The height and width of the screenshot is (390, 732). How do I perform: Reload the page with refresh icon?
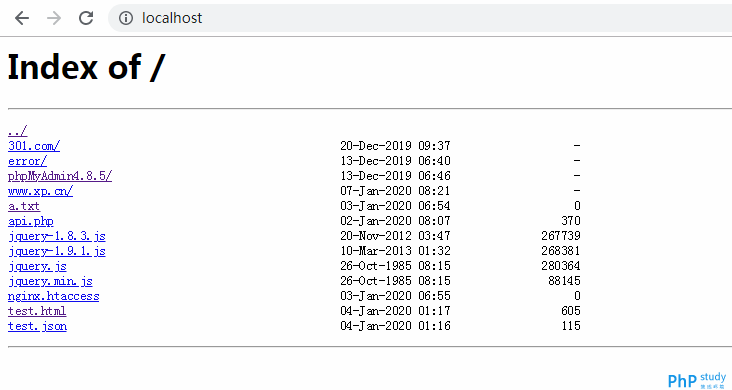(86, 18)
